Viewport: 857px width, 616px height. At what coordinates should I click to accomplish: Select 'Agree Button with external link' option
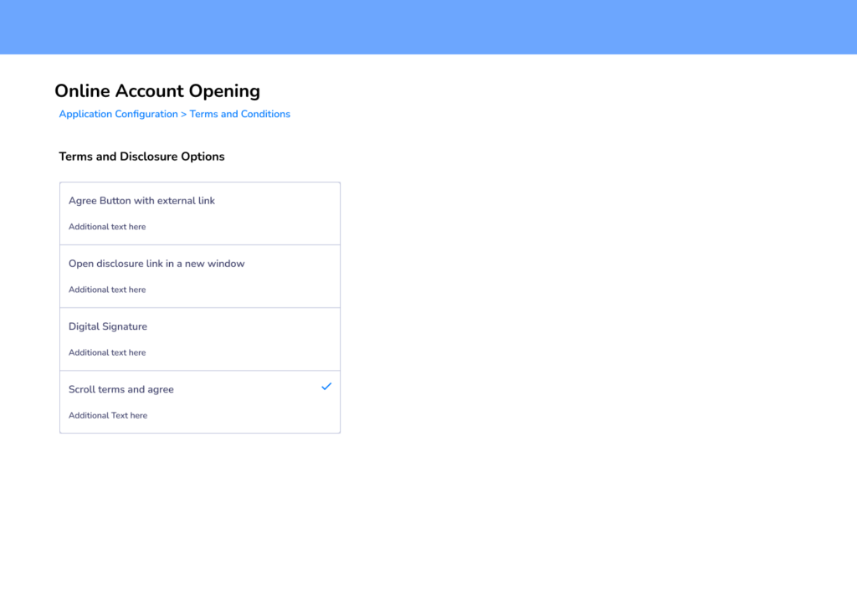coord(141,201)
